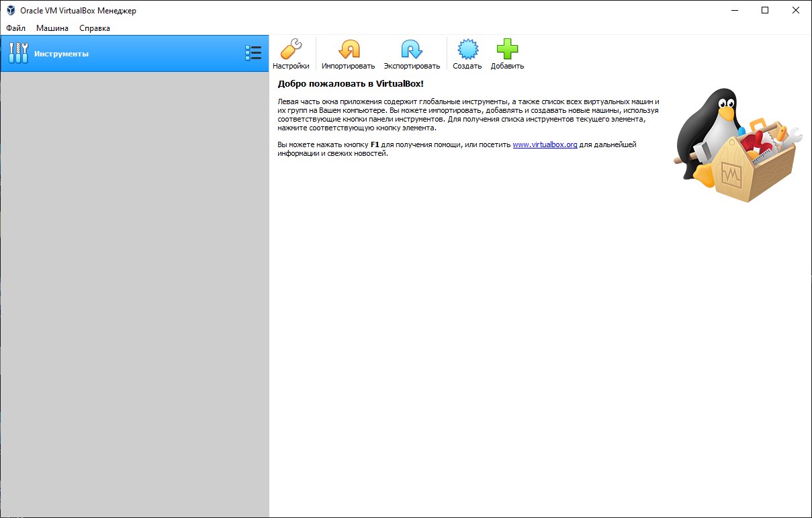This screenshot has height=518, width=812.
Task: Click the tools icon beside Инструменты
Action: [18, 54]
